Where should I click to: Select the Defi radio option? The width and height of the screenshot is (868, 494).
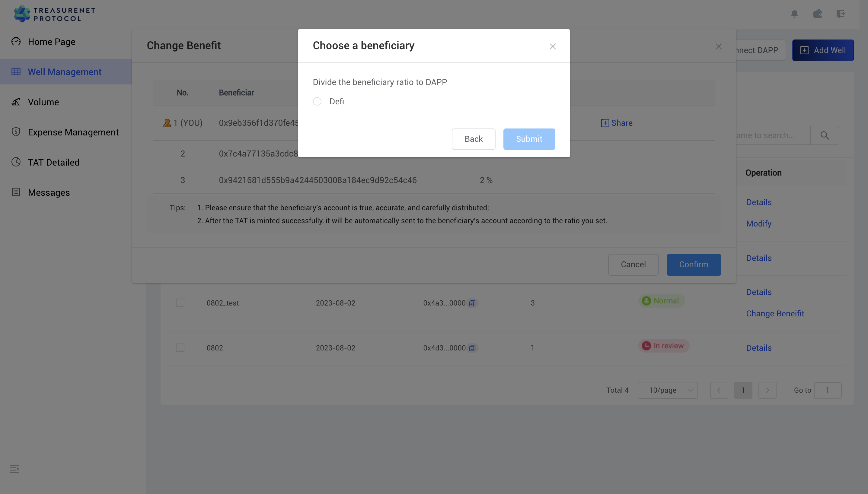[x=317, y=101]
